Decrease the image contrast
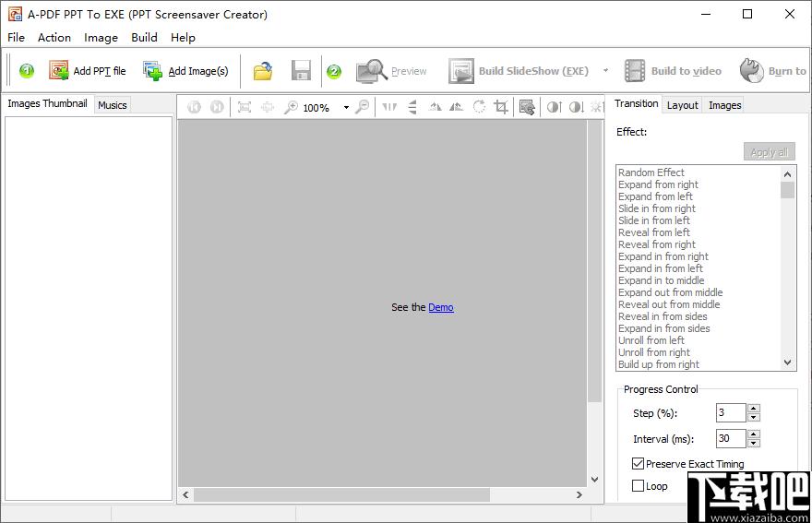812x523 pixels. tap(577, 107)
